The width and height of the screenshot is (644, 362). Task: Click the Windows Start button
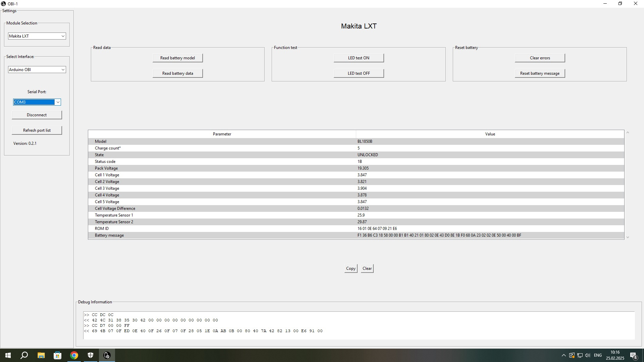[8, 355]
